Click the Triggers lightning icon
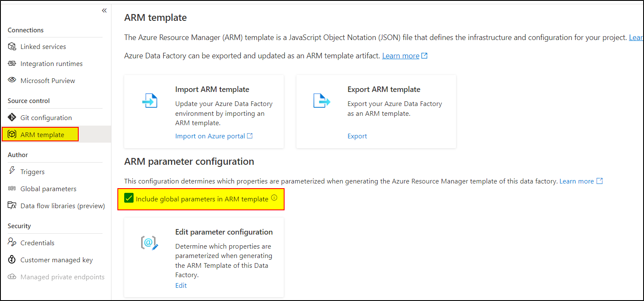Viewport: 644px width, 301px height. (x=12, y=171)
